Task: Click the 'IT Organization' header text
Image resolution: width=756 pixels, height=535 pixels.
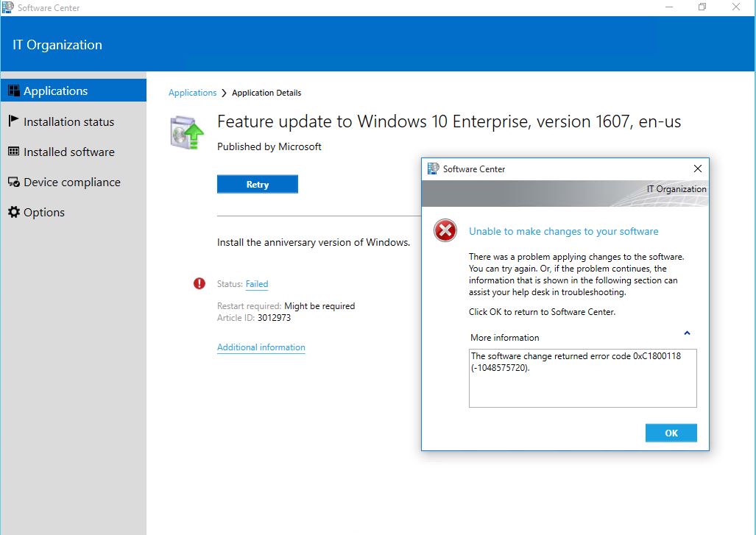Action: coord(57,45)
